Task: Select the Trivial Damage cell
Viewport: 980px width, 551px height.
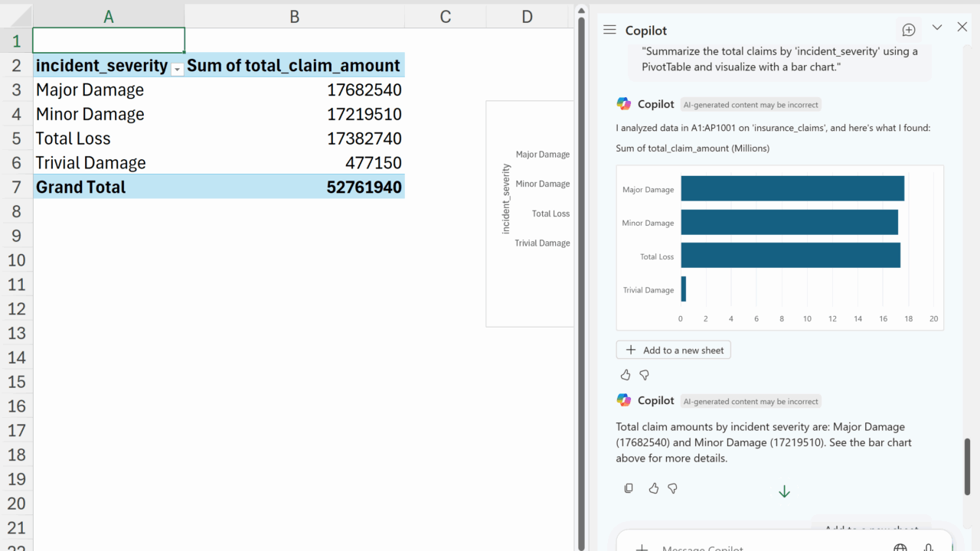Action: (90, 163)
